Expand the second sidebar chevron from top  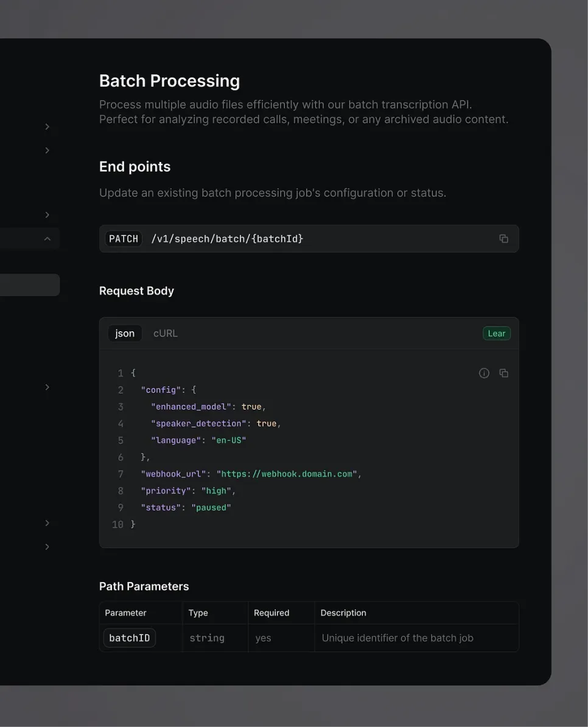(47, 150)
